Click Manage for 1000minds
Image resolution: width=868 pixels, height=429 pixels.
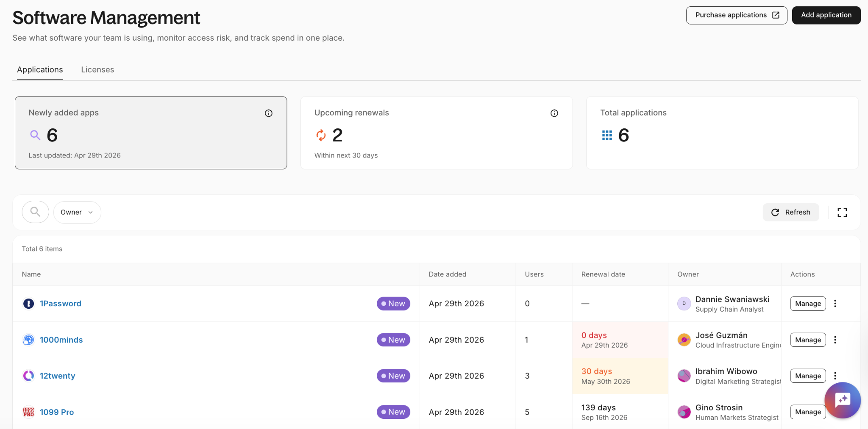[x=807, y=340]
